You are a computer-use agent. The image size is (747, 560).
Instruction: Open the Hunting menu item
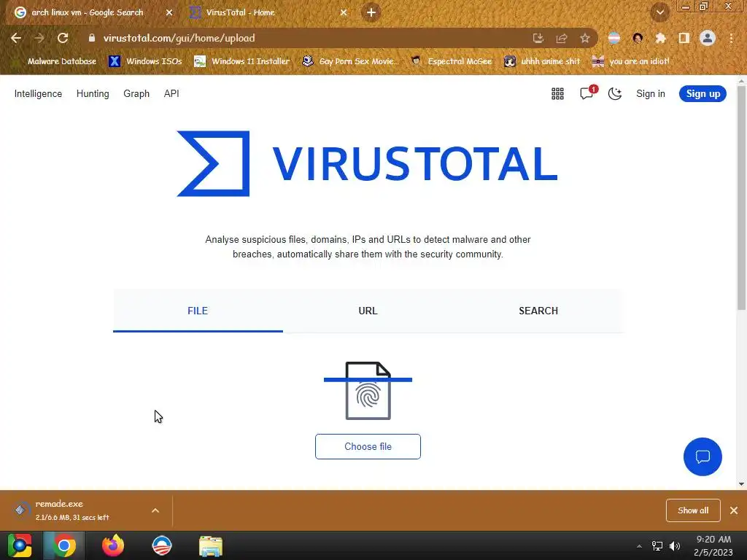[x=93, y=94]
